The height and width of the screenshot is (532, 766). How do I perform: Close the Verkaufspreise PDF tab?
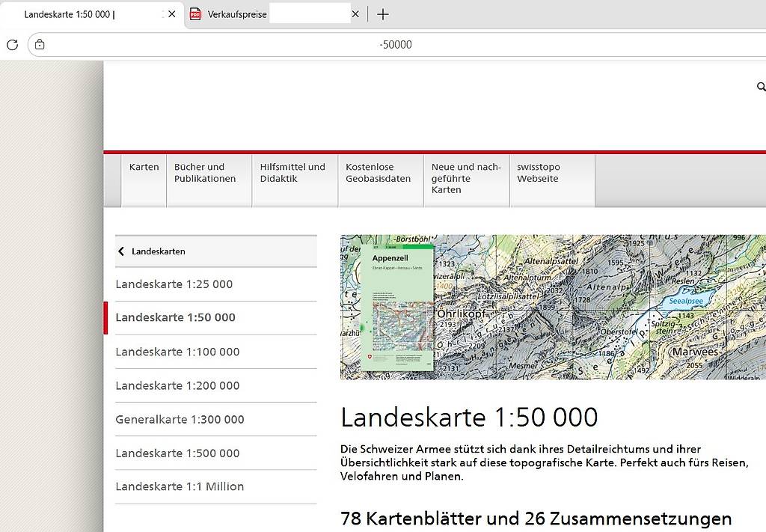pos(355,14)
